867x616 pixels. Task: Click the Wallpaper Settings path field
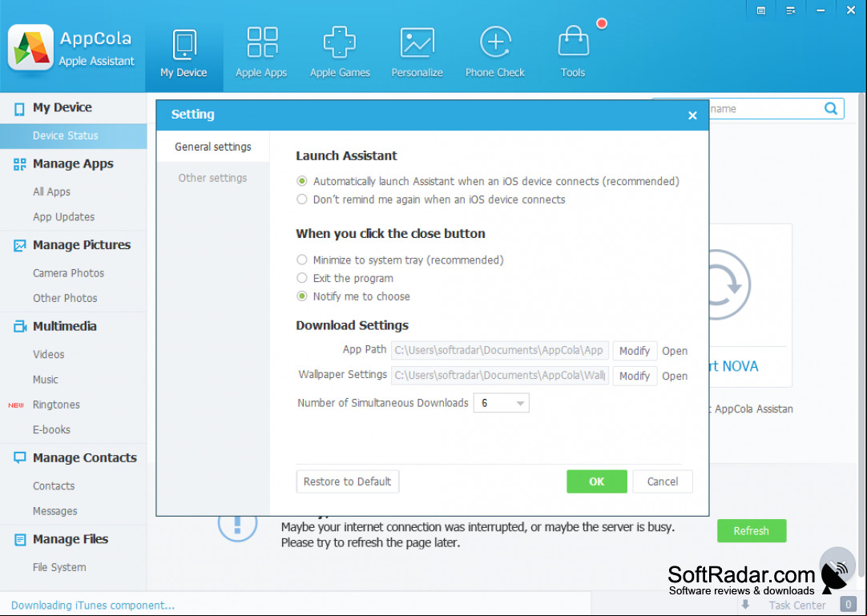pos(500,376)
